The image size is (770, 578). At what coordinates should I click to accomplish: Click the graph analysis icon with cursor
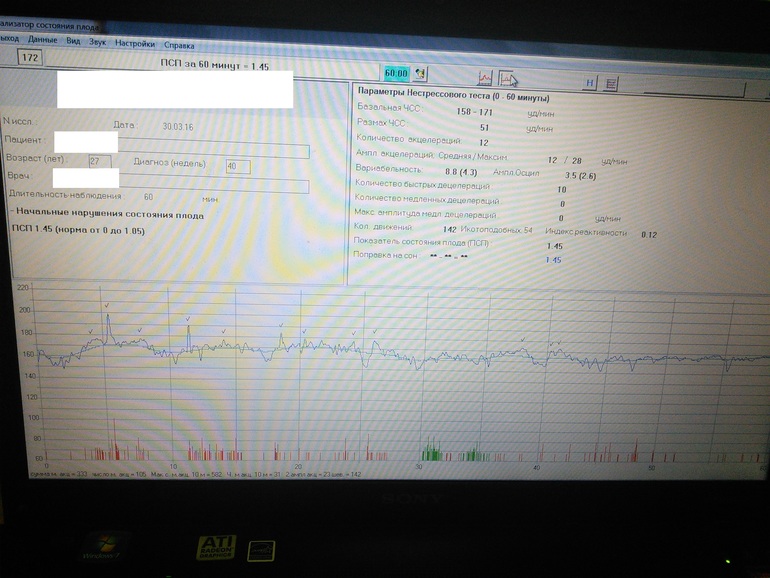(x=508, y=79)
